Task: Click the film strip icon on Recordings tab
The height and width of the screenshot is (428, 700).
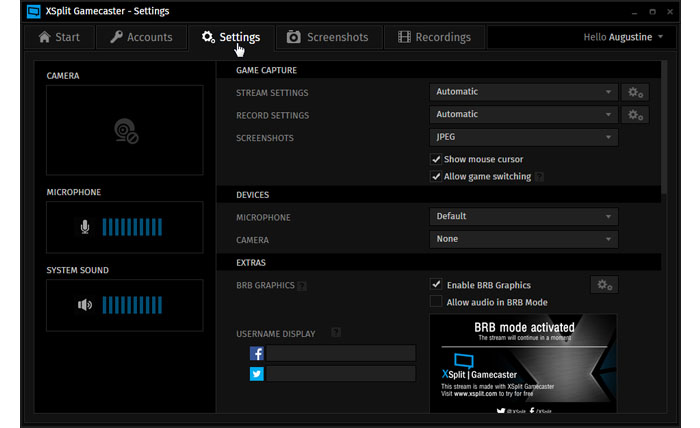Action: click(x=404, y=37)
